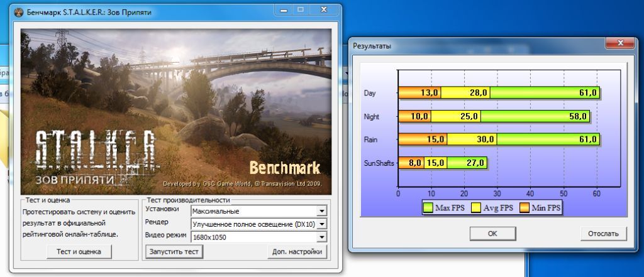
Task: Click the green Max FPS legend swatch
Action: 428,208
